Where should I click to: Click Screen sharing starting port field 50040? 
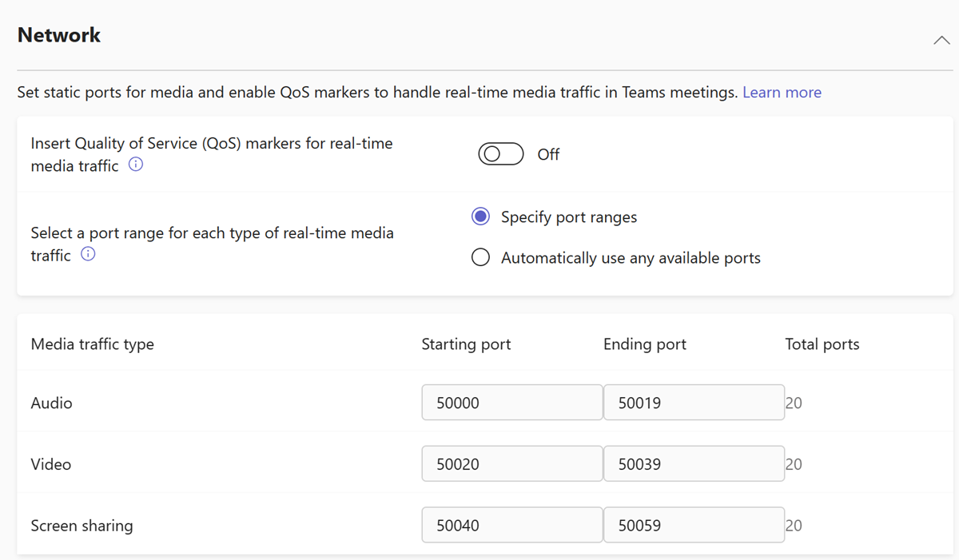pos(512,526)
